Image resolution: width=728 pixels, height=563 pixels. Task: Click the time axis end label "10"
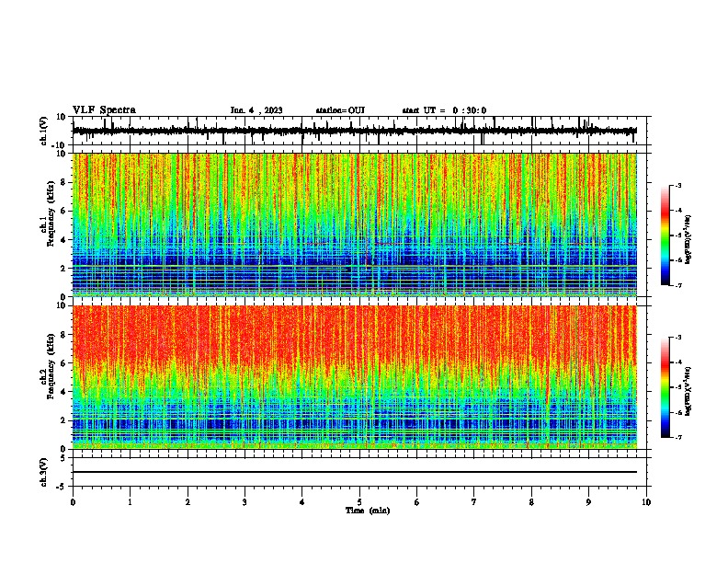tap(646, 502)
